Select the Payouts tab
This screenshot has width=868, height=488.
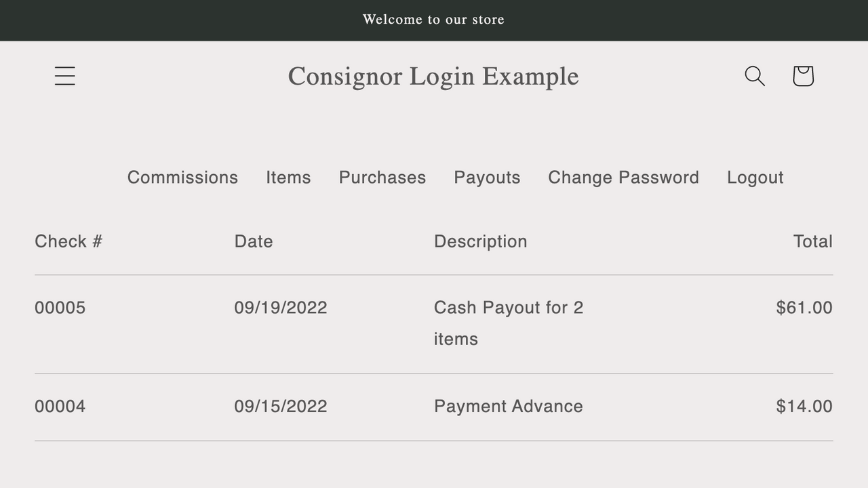coord(487,178)
